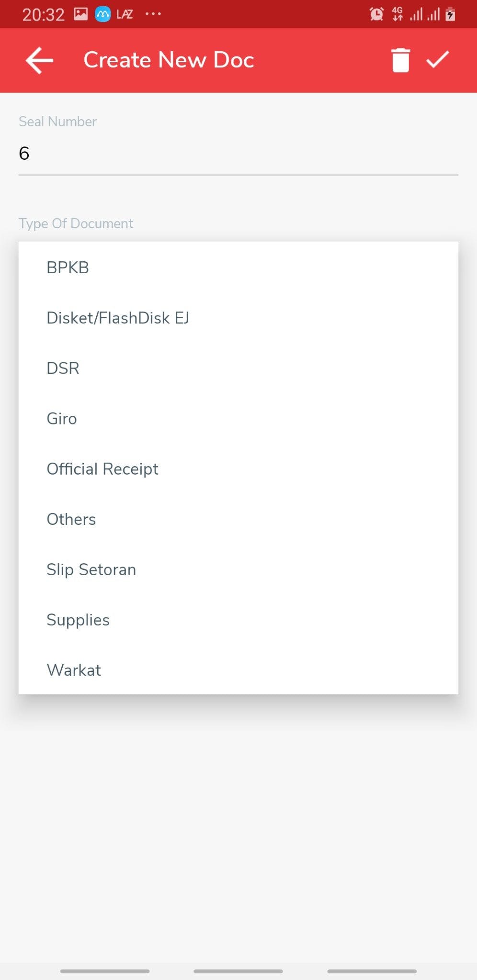Tap the back arrow icon
The height and width of the screenshot is (980, 477).
[x=39, y=60]
